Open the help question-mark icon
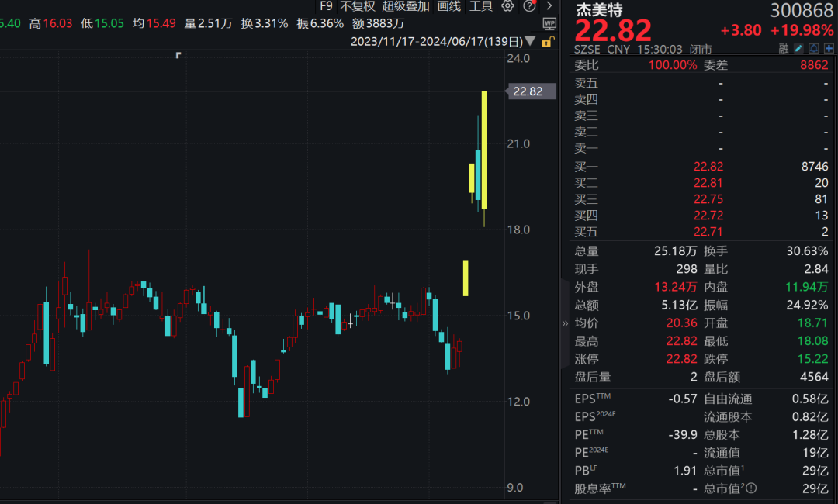Screen dimensions: 838x504 [529, 6]
